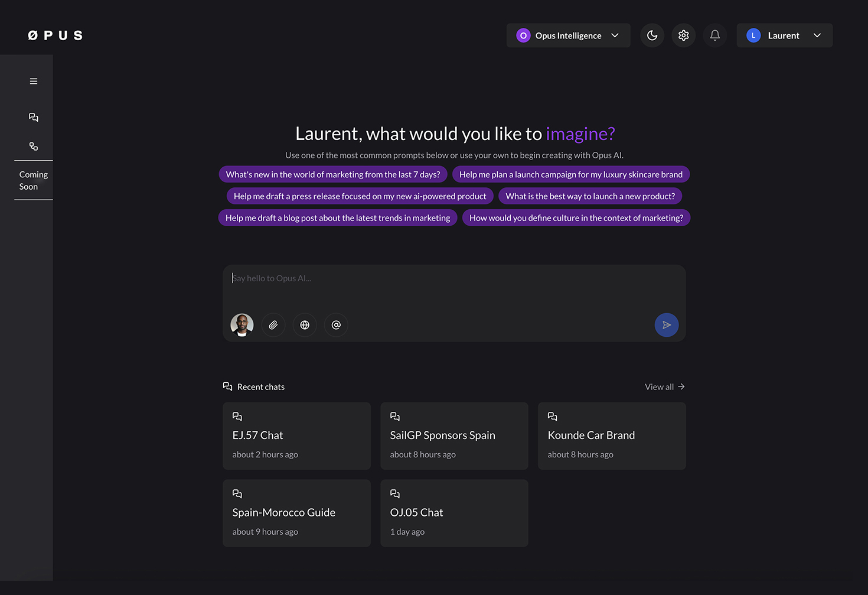Click chat icon on OJ.05 Chat card
Image resolution: width=868 pixels, height=595 pixels.
tap(395, 494)
